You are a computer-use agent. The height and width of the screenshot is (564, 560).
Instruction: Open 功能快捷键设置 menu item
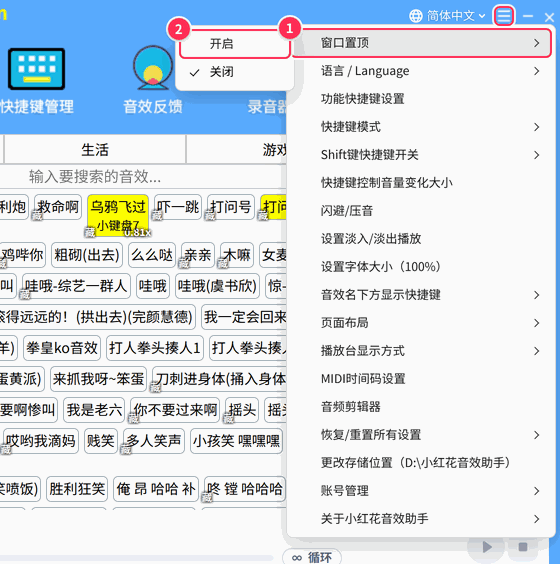(422, 99)
